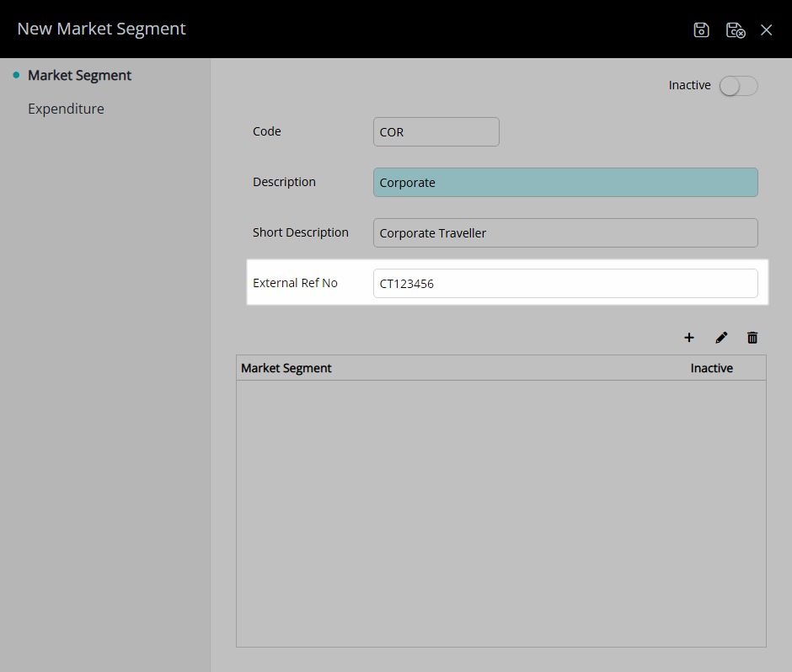Toggle the Inactive switch
792x672 pixels.
coord(738,86)
